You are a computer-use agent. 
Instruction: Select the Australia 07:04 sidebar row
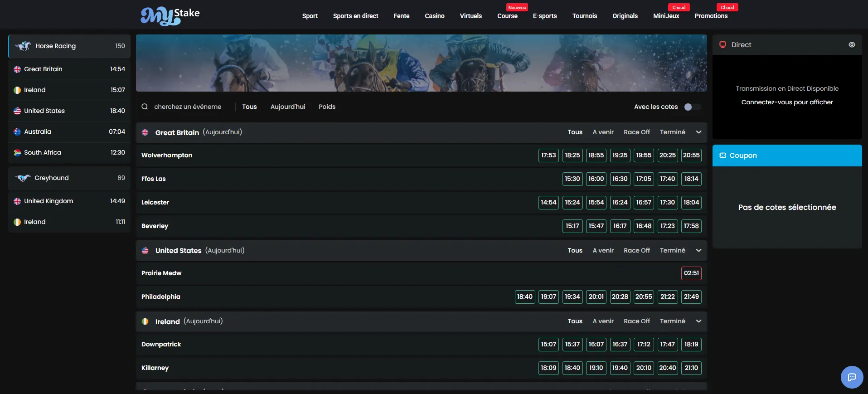click(x=69, y=131)
